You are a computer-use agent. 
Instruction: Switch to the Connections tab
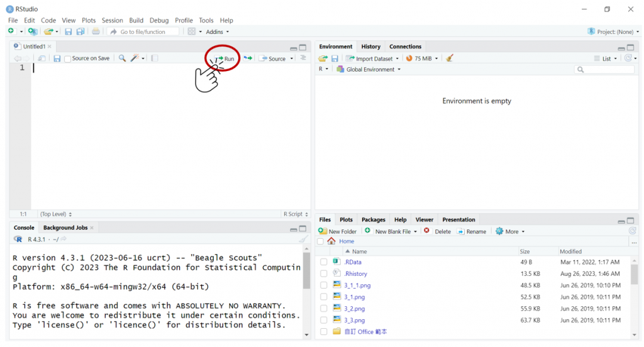point(406,47)
